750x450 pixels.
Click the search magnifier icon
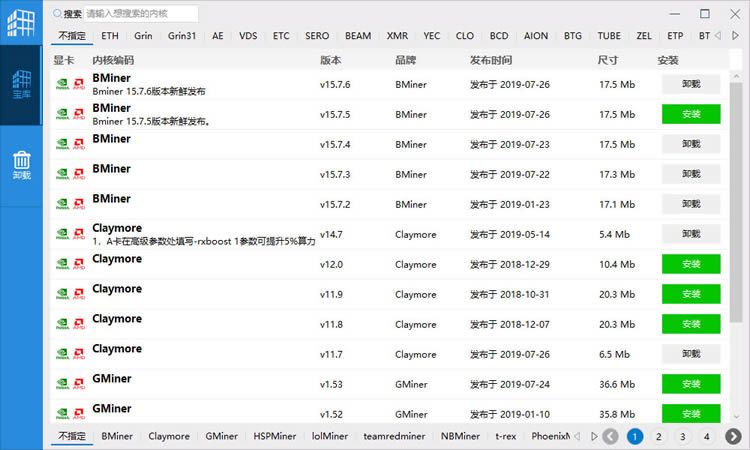pyautogui.click(x=57, y=13)
